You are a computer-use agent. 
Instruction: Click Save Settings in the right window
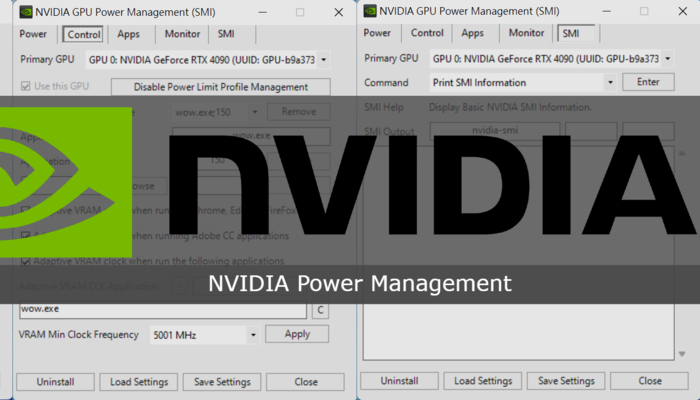pyautogui.click(x=566, y=381)
